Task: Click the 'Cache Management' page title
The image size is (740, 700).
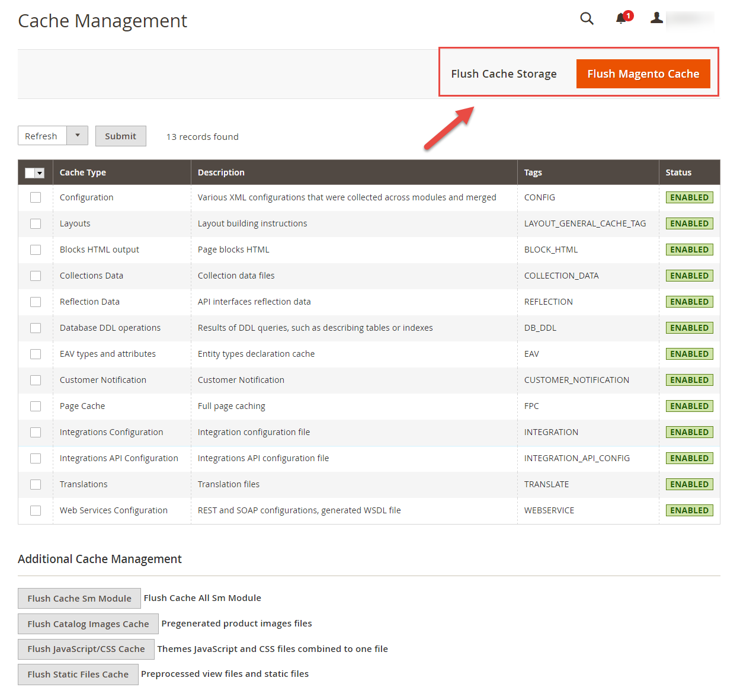Action: tap(102, 21)
